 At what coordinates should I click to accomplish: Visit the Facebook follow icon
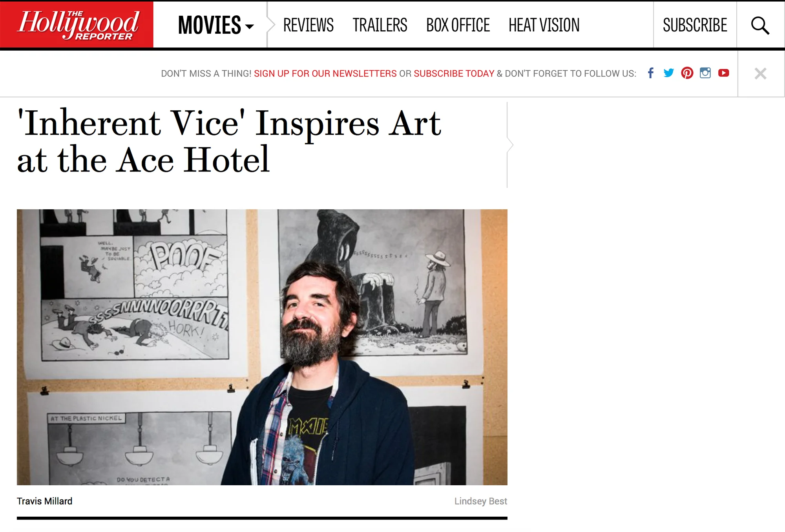click(x=651, y=73)
